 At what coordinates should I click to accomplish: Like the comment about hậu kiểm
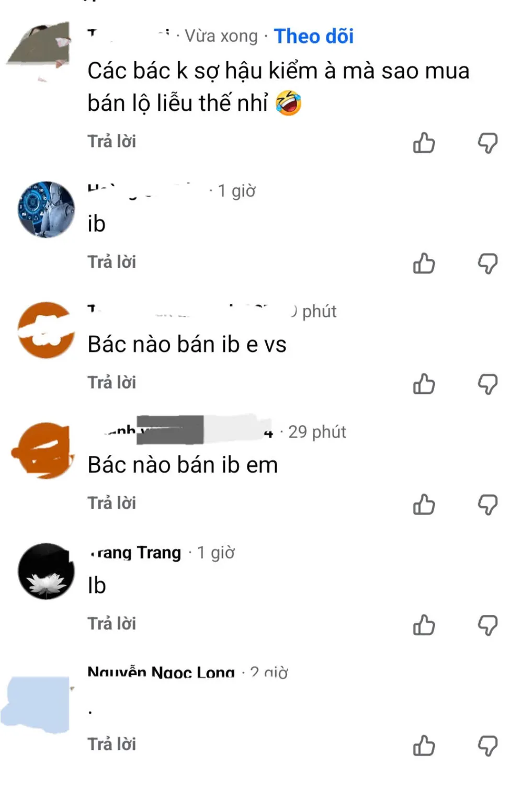[424, 142]
